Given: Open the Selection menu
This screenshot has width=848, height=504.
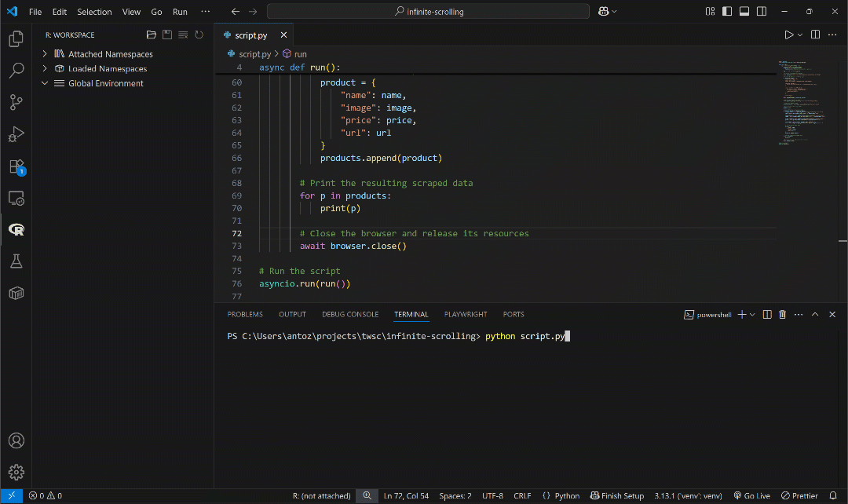Looking at the screenshot, I should click(94, 12).
